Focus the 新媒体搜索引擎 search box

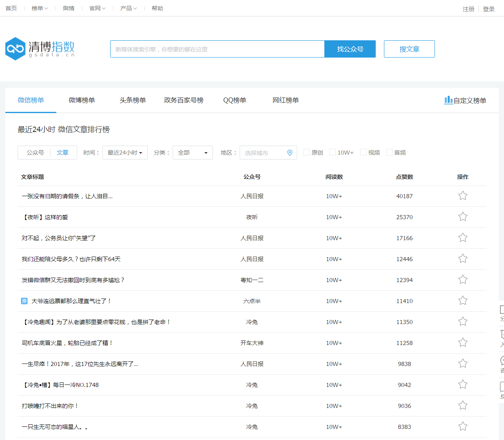click(217, 49)
